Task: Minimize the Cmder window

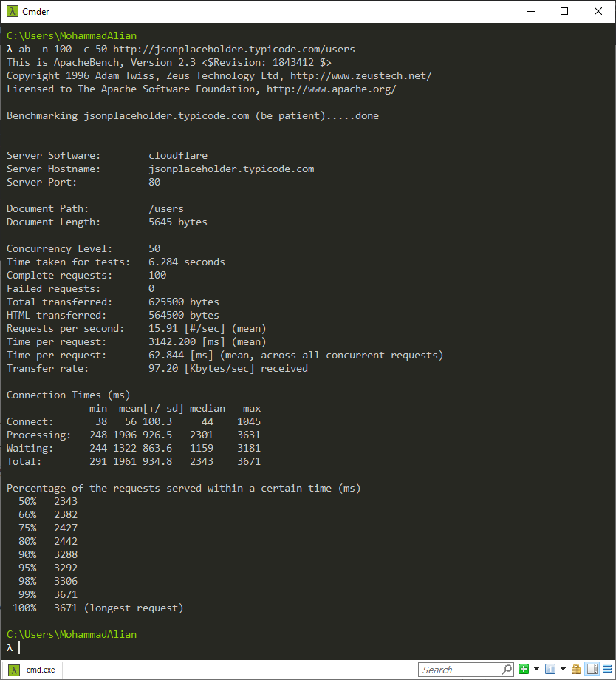Action: pyautogui.click(x=531, y=11)
